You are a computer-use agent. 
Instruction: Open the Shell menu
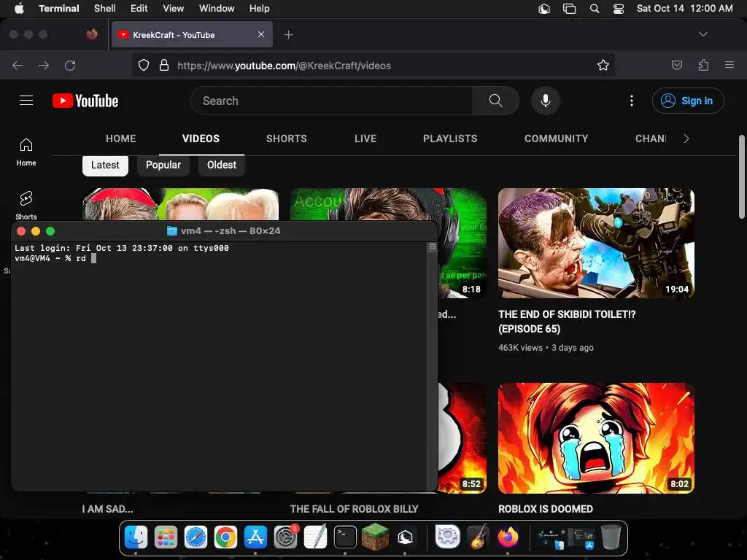click(x=105, y=8)
